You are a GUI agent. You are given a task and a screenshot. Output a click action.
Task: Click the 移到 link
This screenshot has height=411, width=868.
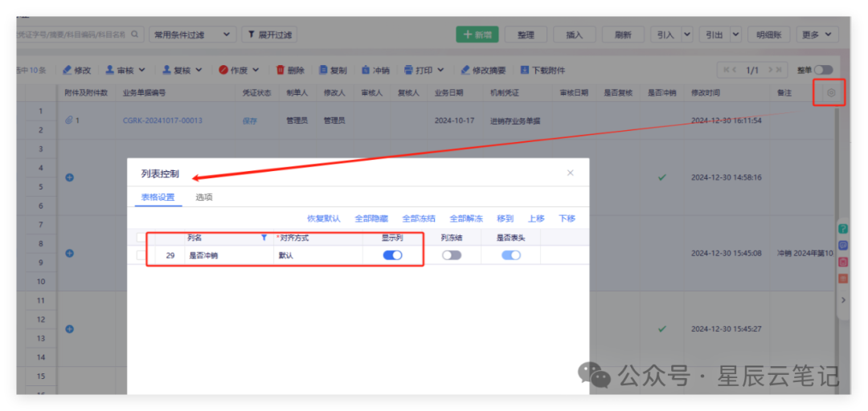[505, 218]
